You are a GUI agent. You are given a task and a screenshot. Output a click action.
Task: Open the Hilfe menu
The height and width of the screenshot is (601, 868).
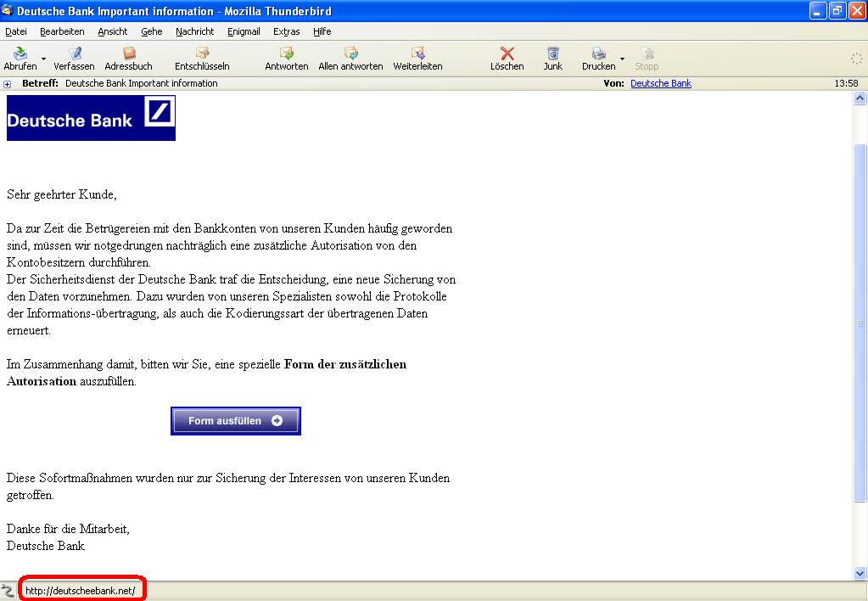click(x=322, y=31)
